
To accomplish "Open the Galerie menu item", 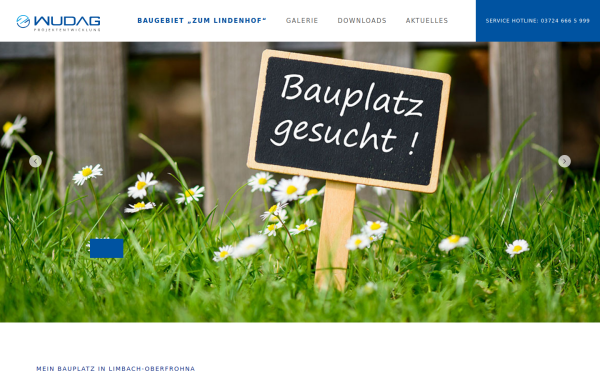I will (x=302, y=21).
